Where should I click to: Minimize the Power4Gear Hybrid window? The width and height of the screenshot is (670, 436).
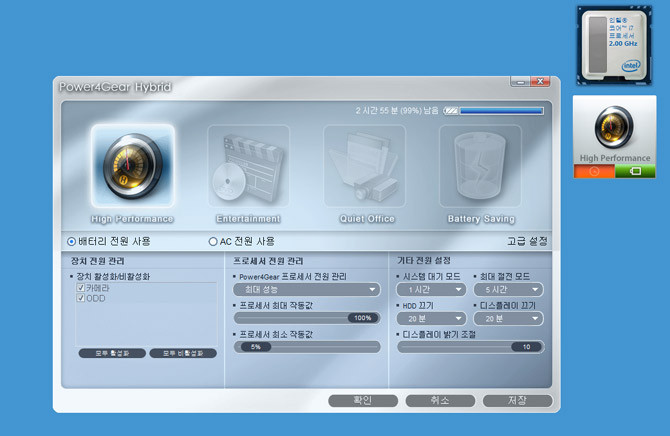520,82
